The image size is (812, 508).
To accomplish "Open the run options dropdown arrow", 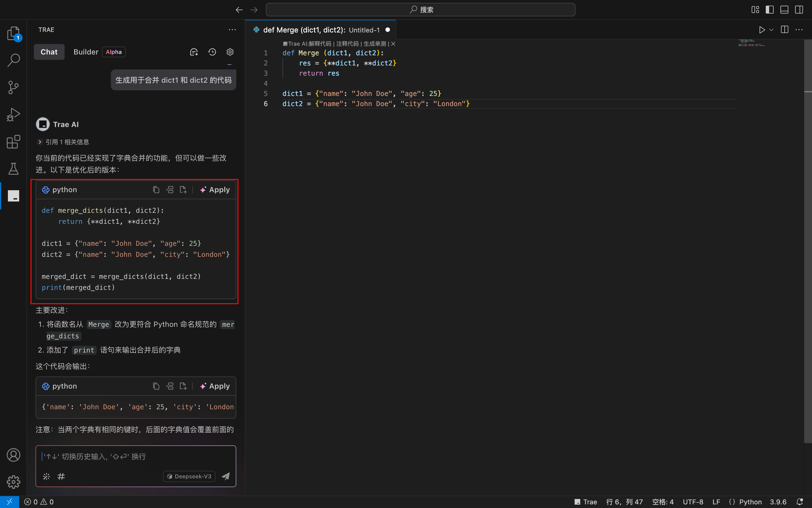I will point(771,30).
